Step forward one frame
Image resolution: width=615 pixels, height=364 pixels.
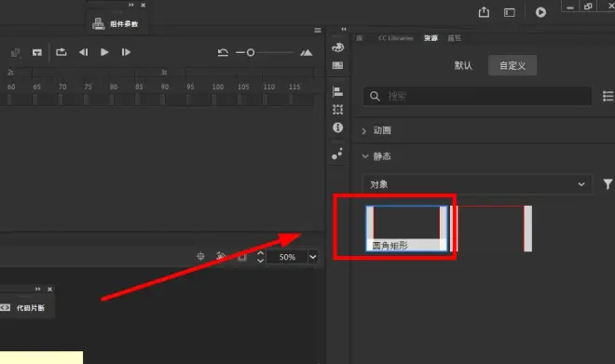pos(126,52)
